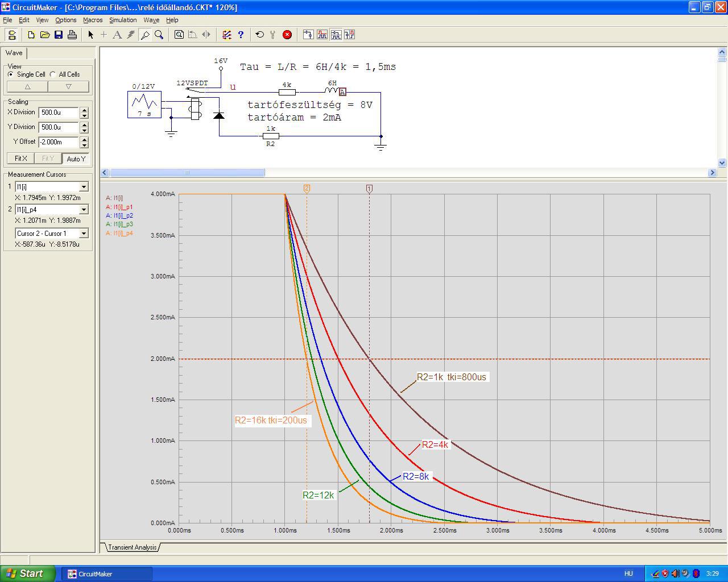
Task: Select the Wire crosshair tool
Action: [x=104, y=35]
